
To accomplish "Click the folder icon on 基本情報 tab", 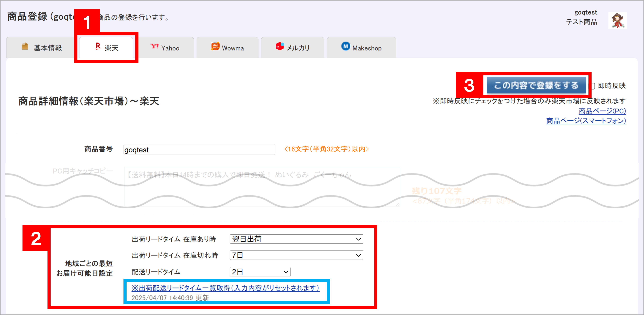I will (x=25, y=46).
